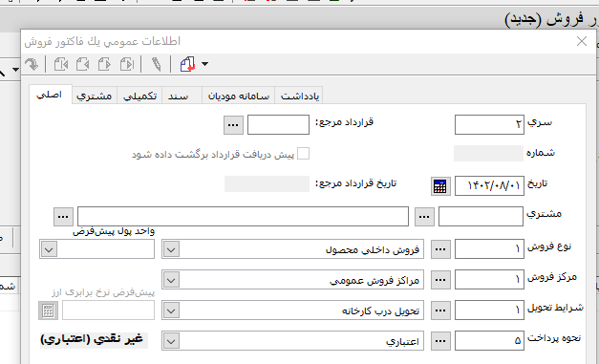Click the سري input field

[x=489, y=125]
